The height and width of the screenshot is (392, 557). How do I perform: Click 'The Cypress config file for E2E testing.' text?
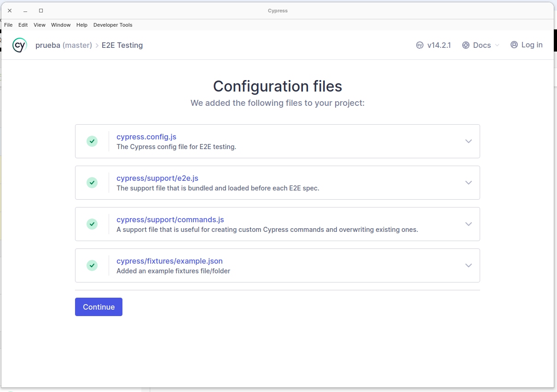pos(176,147)
